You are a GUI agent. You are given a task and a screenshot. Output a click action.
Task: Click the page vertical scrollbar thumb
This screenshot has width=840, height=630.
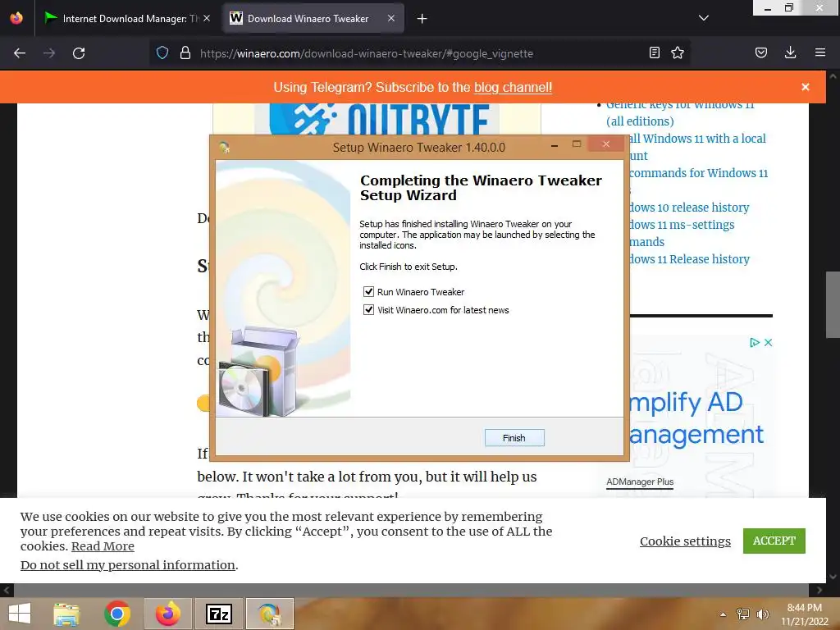point(833,304)
